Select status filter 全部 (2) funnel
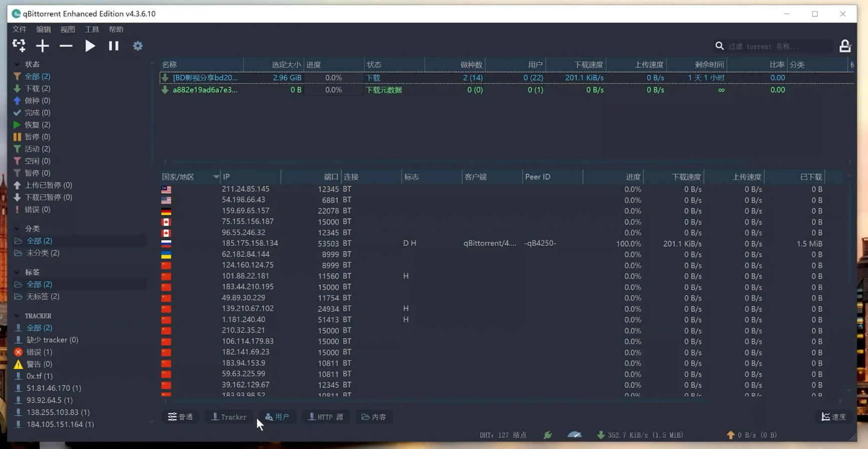 (17, 77)
